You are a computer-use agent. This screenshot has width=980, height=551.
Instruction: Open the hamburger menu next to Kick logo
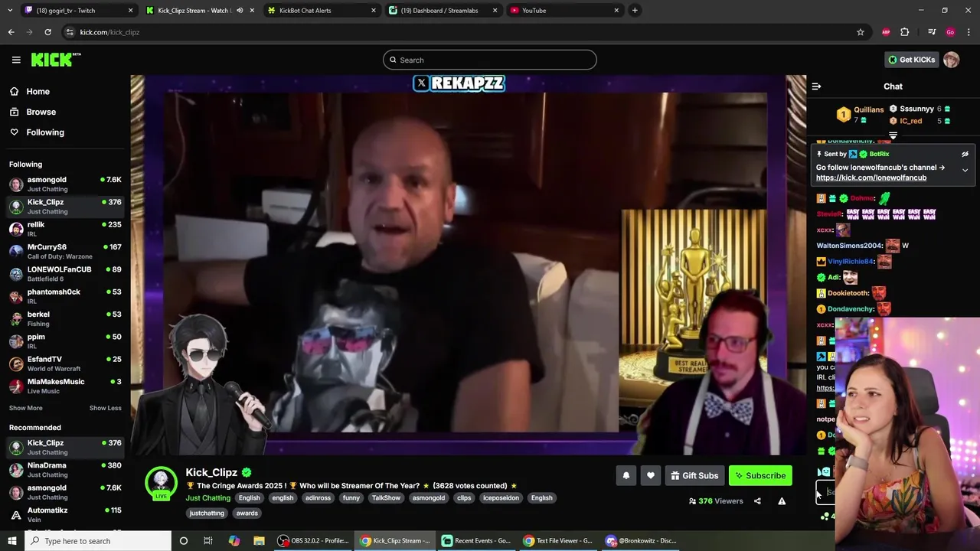(16, 60)
